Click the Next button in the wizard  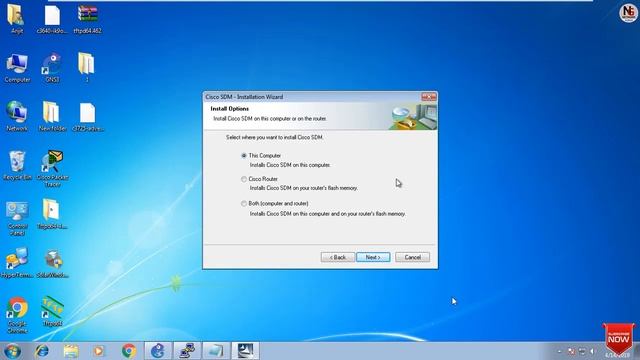373,257
